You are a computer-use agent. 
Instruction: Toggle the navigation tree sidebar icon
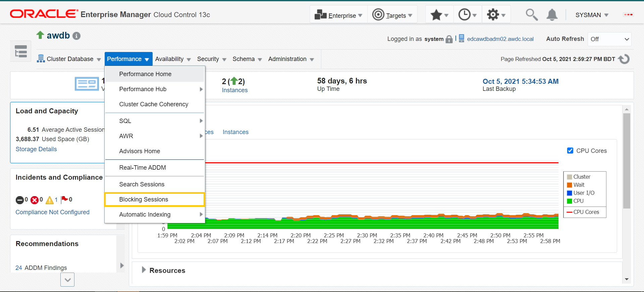(x=21, y=51)
